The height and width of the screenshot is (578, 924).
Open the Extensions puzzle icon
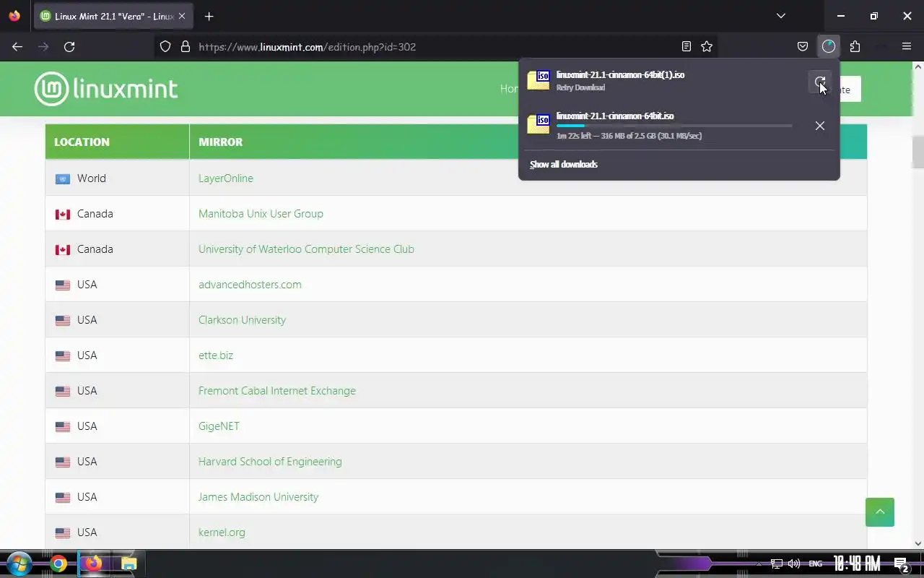(x=855, y=46)
